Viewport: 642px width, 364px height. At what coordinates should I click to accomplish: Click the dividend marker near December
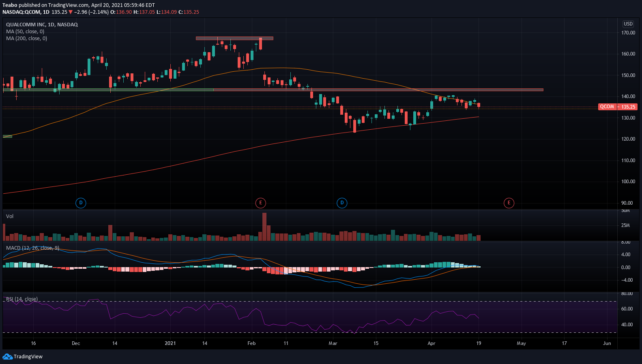(81, 203)
